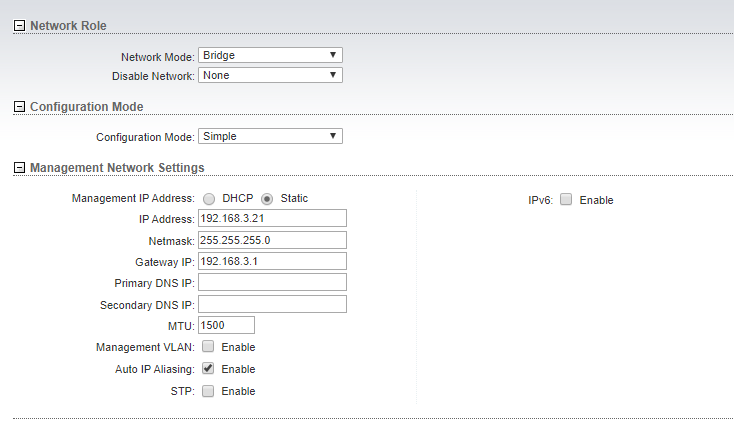
Task: Open the Disable Network dropdown
Action: coord(270,75)
